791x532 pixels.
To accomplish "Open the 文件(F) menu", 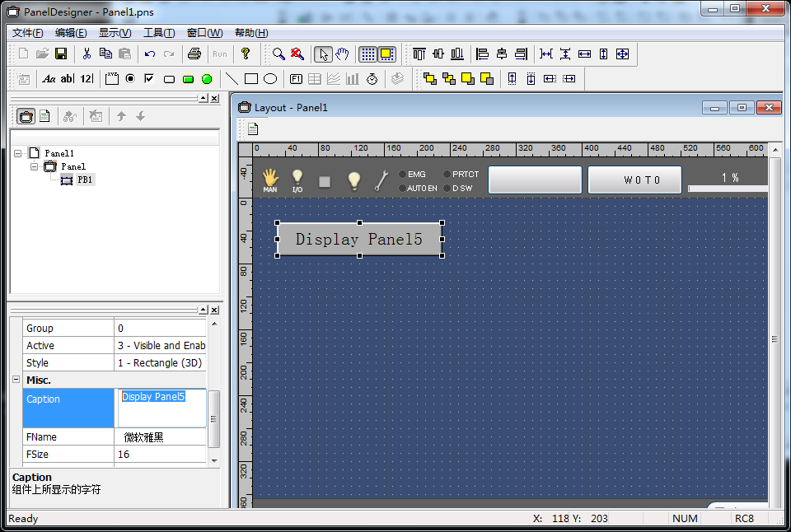I will tap(27, 33).
